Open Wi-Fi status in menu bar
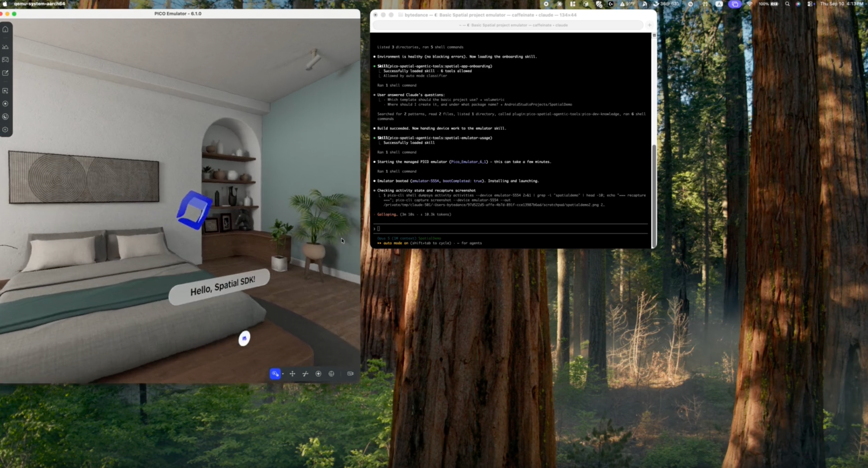868x468 pixels. (x=750, y=4)
